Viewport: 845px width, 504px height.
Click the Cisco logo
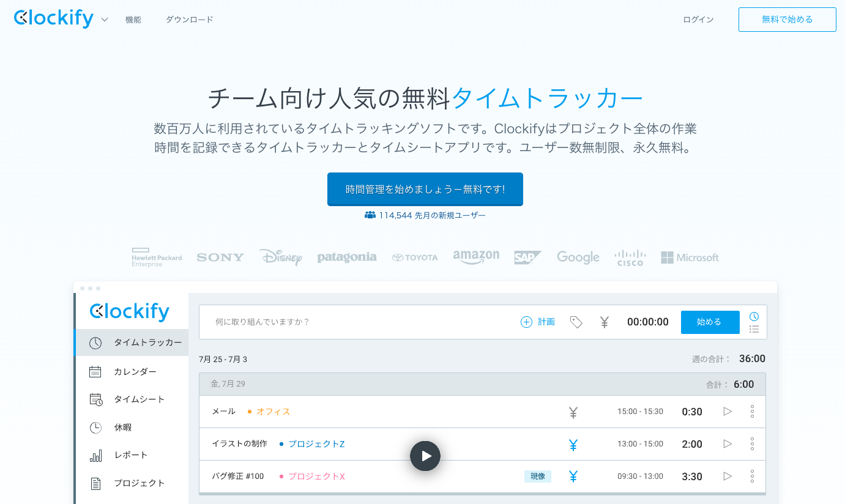630,258
